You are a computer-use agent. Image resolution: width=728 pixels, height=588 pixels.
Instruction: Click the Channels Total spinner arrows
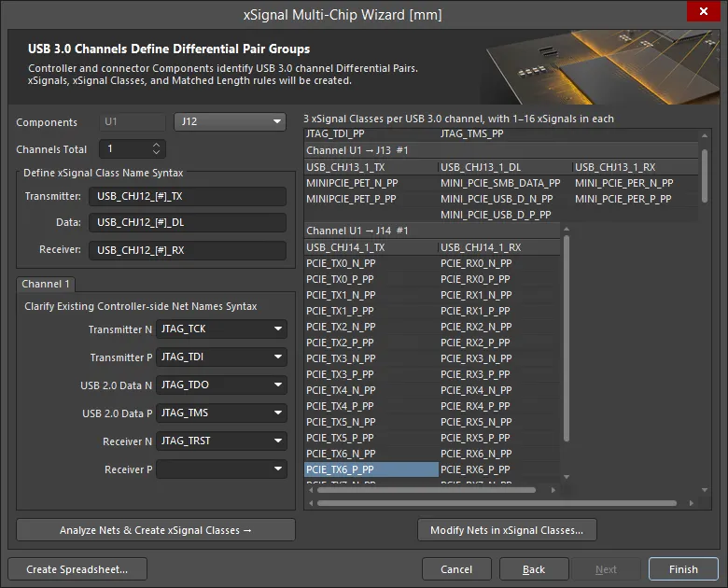156,149
